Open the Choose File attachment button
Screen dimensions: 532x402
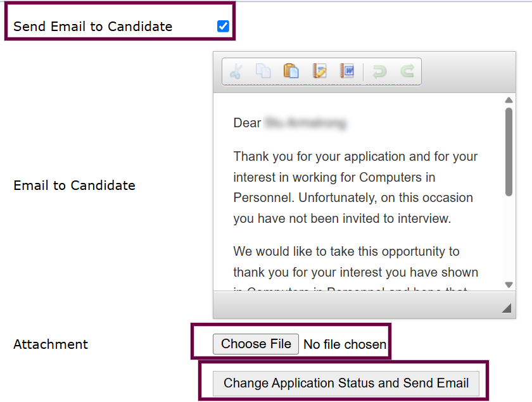[256, 344]
